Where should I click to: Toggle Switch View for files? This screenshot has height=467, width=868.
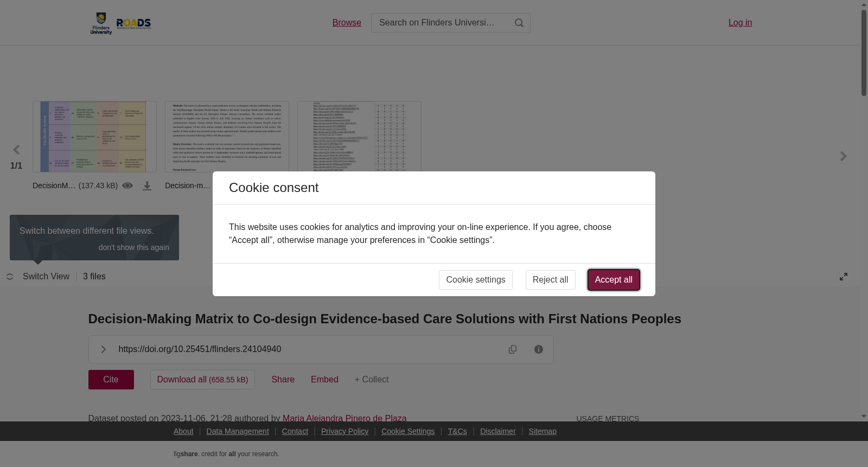[38, 277]
